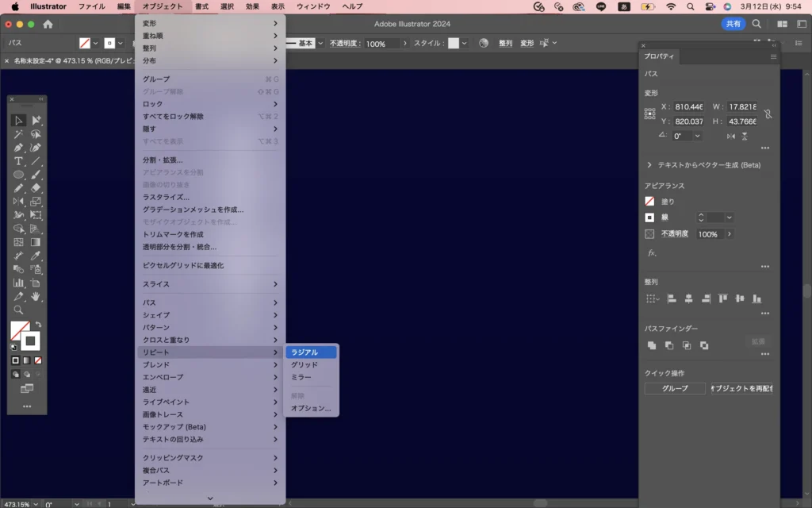Click the Unite icon in Pathfinder

[x=652, y=345]
